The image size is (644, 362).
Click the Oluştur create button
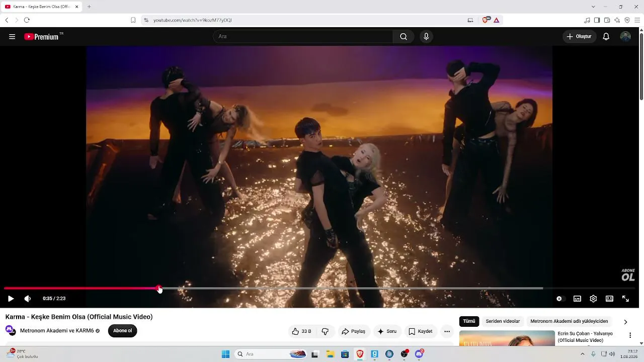coord(579,37)
